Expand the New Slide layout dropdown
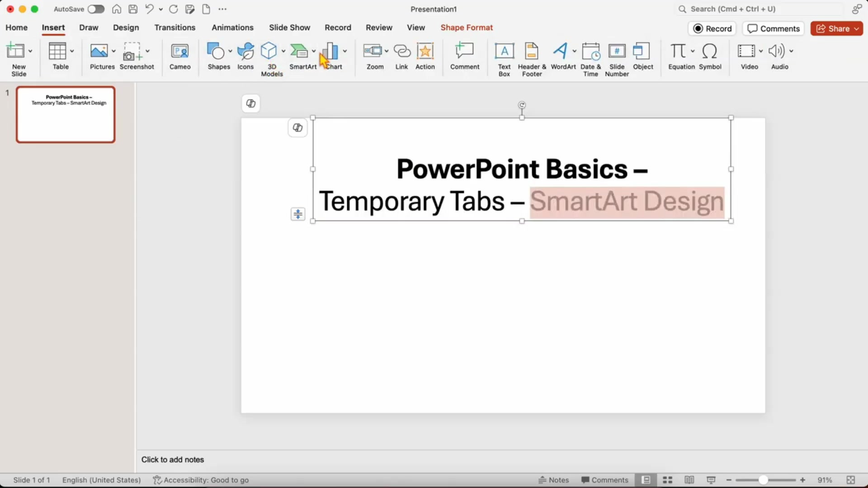Image resolution: width=868 pixels, height=488 pixels. 30,51
